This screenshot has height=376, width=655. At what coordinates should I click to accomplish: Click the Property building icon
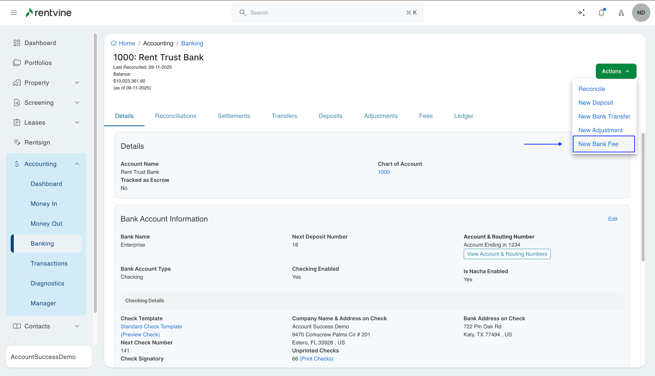click(17, 83)
